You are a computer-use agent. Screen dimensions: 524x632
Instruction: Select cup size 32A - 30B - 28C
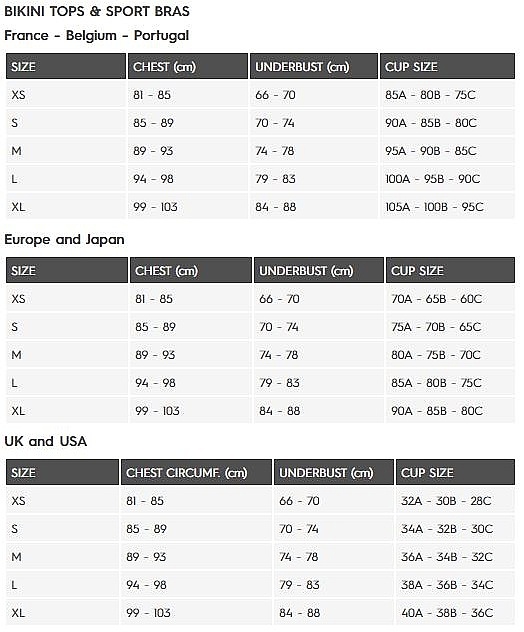point(446,501)
